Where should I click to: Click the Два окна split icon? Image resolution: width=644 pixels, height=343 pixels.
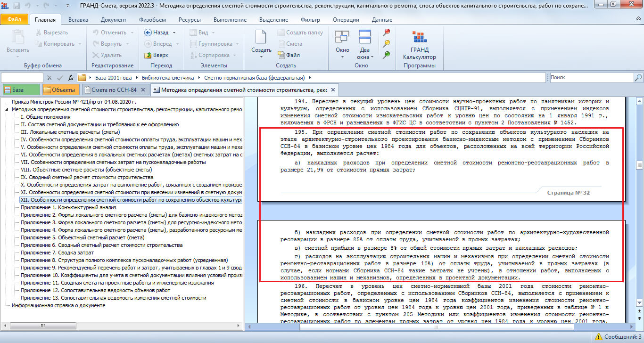coord(365,37)
